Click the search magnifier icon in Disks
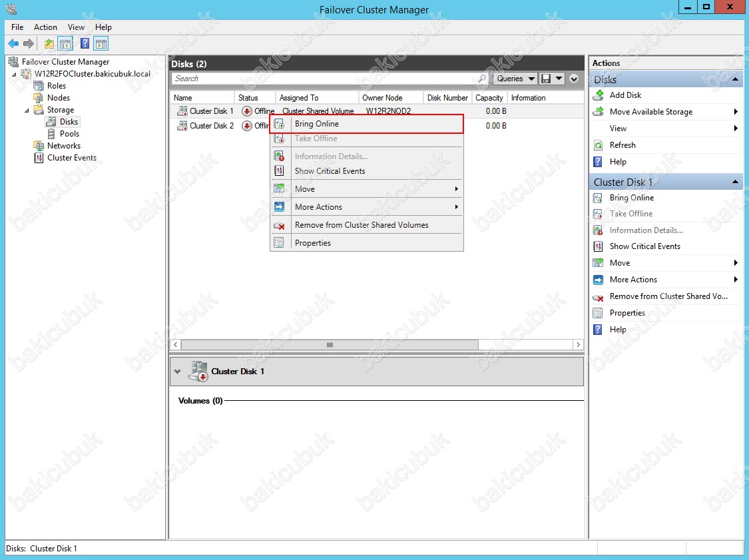 (x=482, y=79)
